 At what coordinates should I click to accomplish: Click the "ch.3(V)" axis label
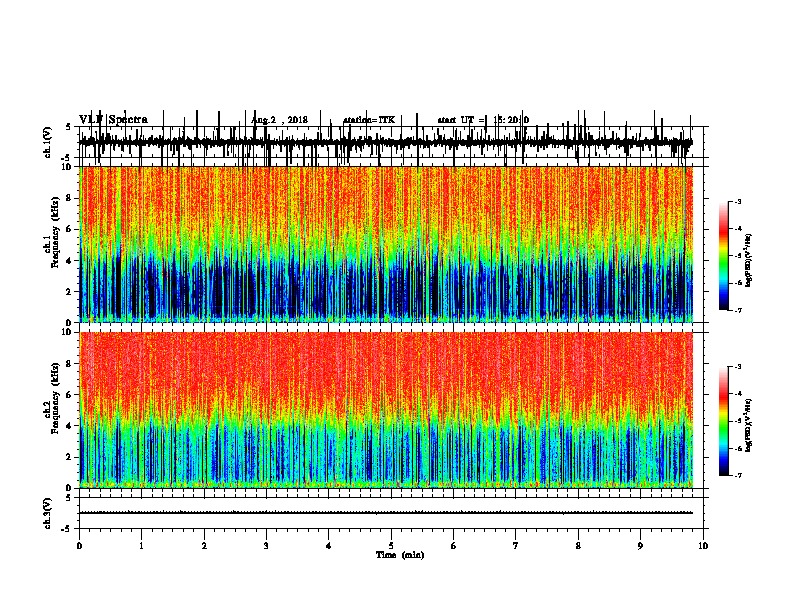click(x=48, y=514)
